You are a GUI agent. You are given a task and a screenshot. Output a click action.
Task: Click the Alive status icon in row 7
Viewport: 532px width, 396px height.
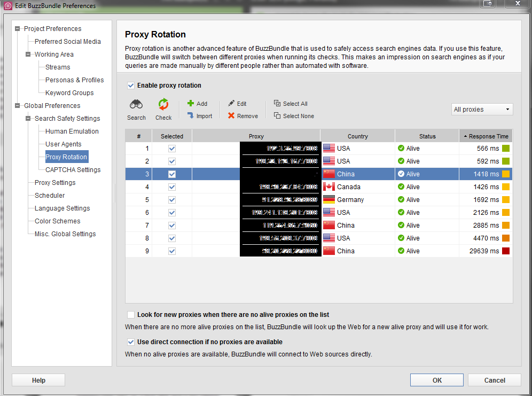(x=401, y=225)
